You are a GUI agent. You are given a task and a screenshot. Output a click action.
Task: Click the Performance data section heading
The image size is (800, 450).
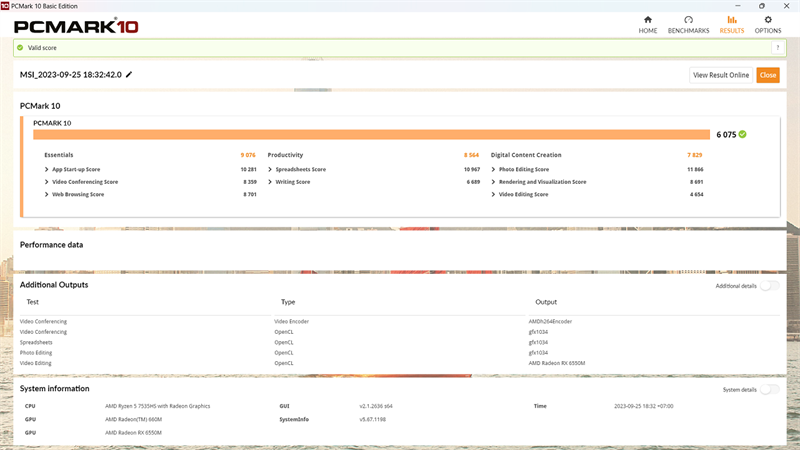click(52, 244)
